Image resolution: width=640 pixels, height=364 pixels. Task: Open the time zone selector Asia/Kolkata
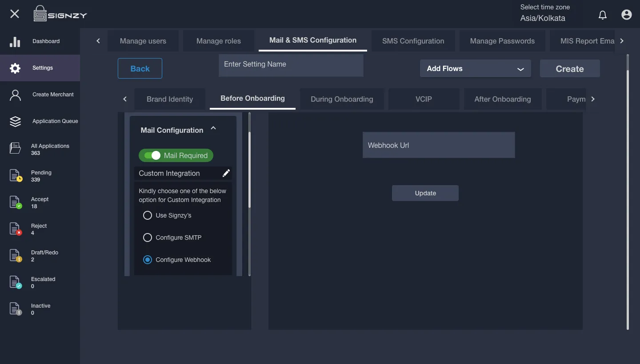[x=543, y=18]
